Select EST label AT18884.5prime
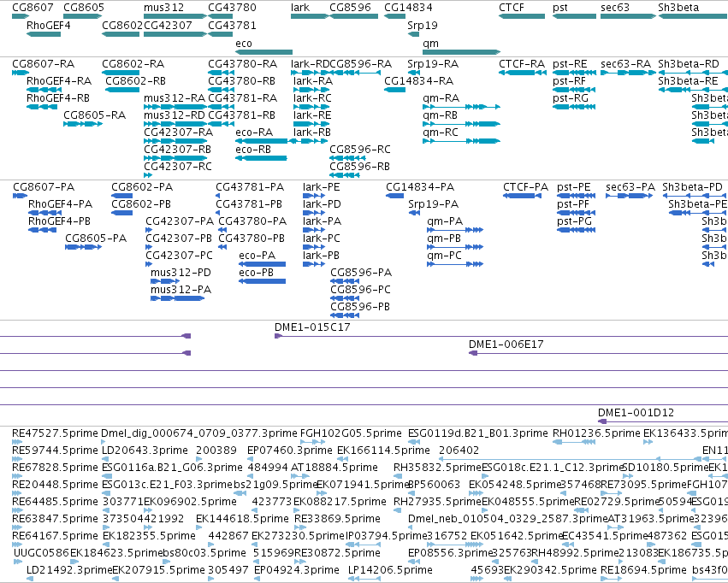Viewport: 728px width, 583px height. [x=334, y=468]
